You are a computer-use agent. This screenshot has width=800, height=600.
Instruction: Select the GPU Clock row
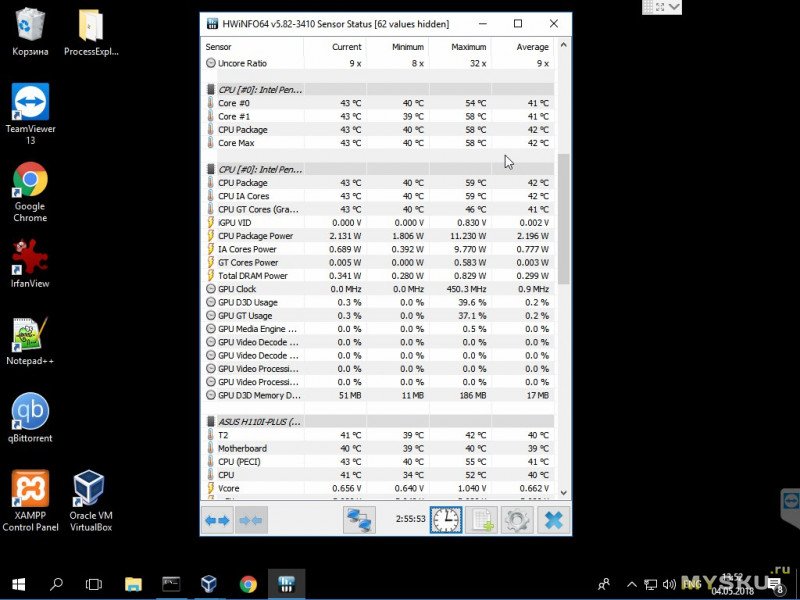[378, 289]
